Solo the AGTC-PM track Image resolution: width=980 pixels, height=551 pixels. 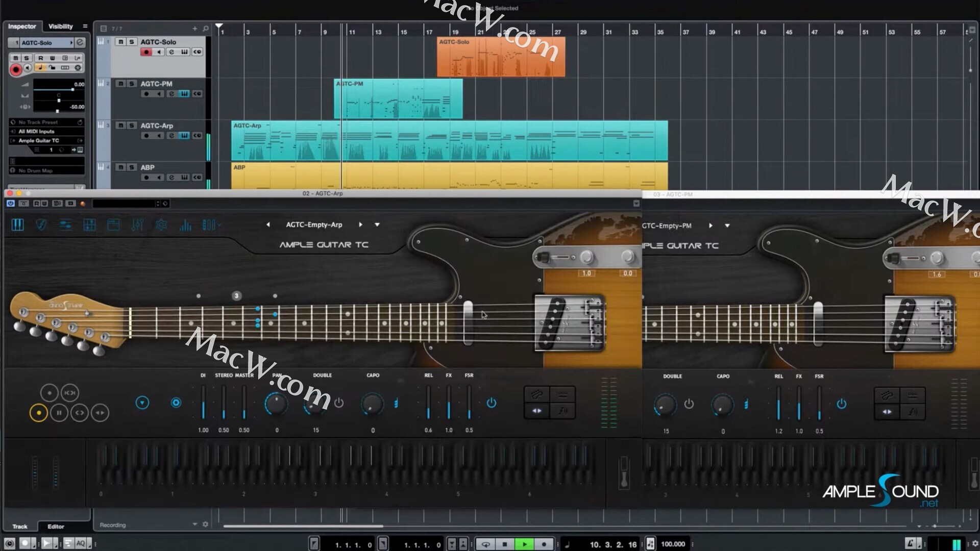click(x=132, y=84)
